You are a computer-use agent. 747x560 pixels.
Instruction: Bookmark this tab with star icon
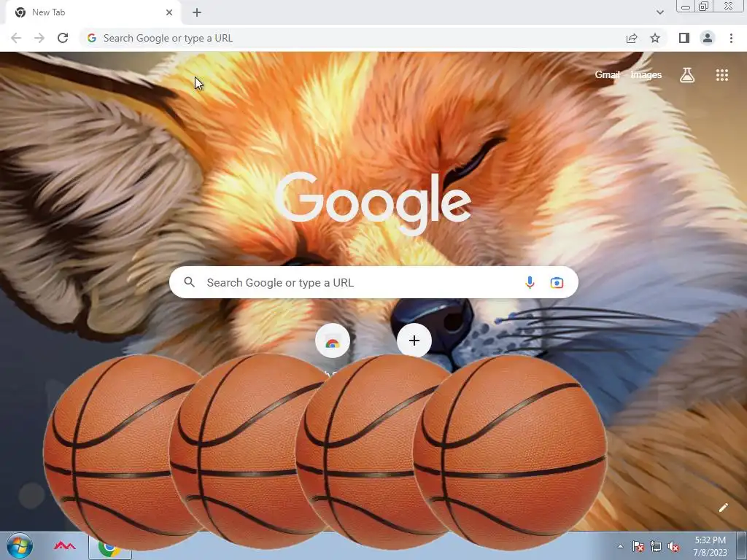(655, 38)
